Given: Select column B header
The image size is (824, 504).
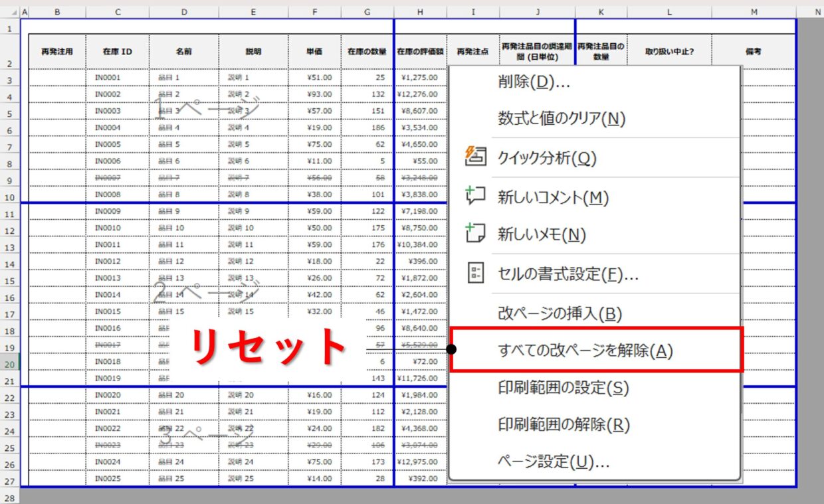Looking at the screenshot, I should tap(57, 12).
